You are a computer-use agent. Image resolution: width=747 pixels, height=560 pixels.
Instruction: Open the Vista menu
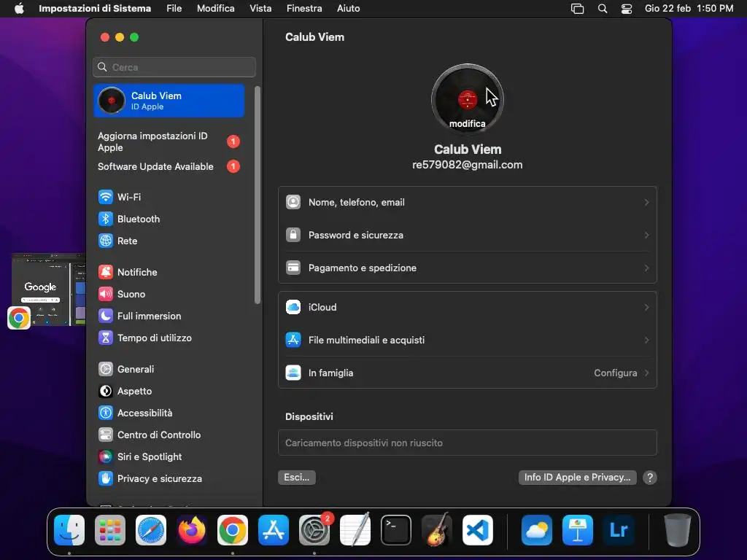pos(260,9)
